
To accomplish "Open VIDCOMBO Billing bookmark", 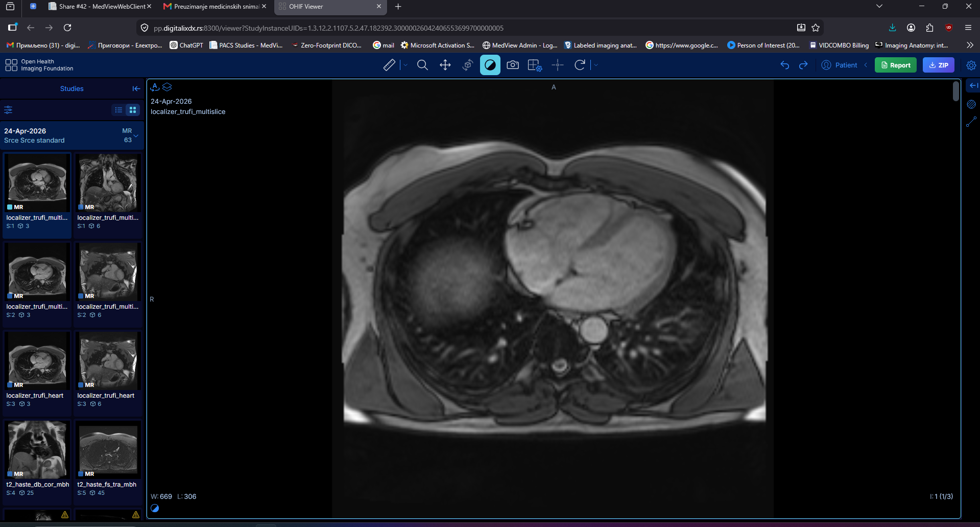I will point(839,45).
